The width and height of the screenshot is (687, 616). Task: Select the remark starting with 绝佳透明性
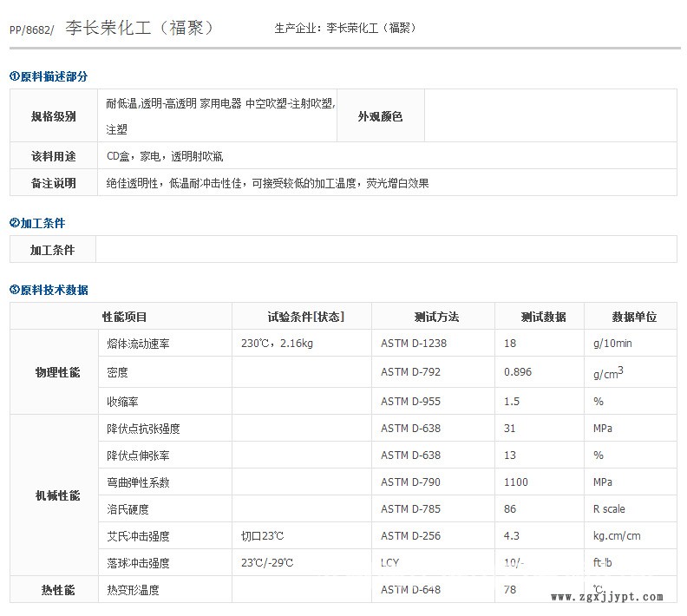pos(268,183)
